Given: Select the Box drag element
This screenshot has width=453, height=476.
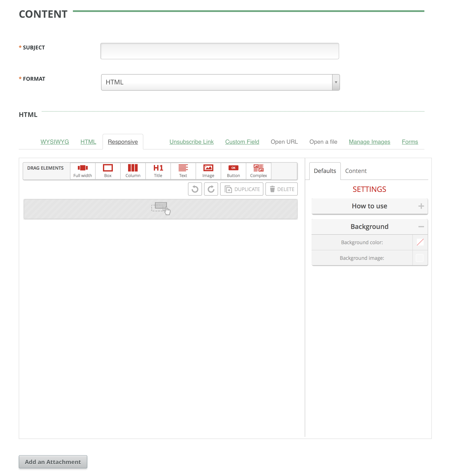Looking at the screenshot, I should click(108, 171).
